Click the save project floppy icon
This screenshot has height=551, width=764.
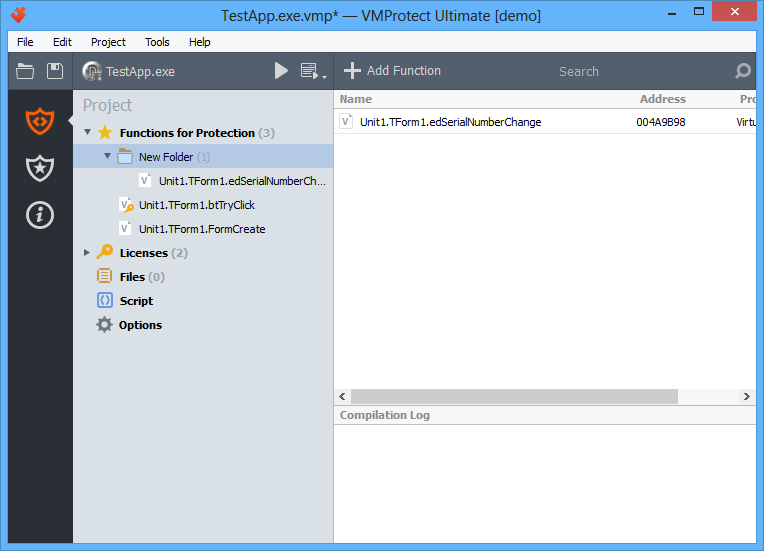pyautogui.click(x=55, y=71)
